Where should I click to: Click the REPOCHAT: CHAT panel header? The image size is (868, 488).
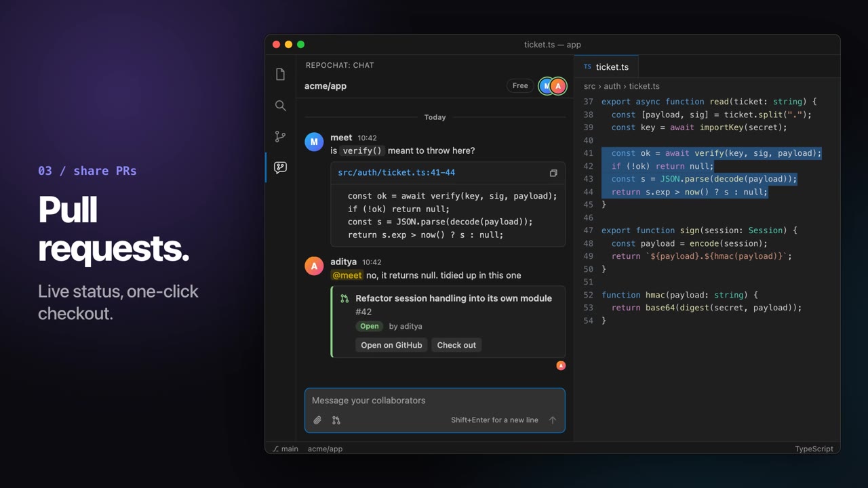[340, 65]
